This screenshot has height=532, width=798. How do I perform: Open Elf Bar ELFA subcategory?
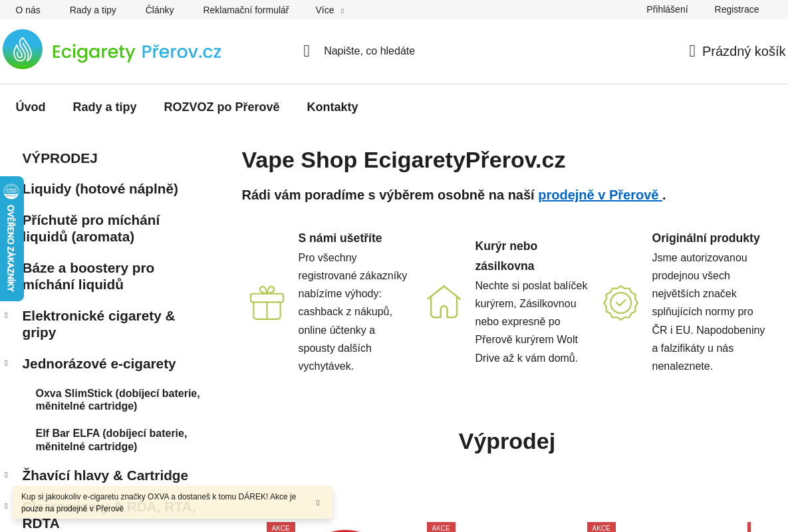click(x=112, y=440)
